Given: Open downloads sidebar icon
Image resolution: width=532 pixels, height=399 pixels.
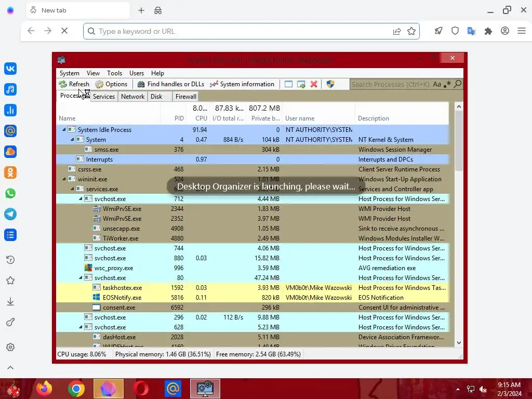Looking at the screenshot, I should click(10, 301).
